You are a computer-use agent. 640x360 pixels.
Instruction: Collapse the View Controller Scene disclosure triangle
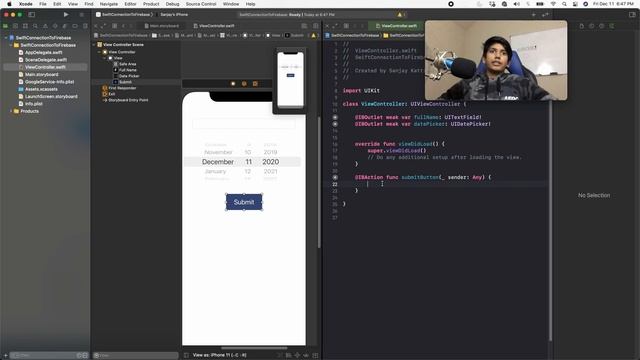(94, 44)
